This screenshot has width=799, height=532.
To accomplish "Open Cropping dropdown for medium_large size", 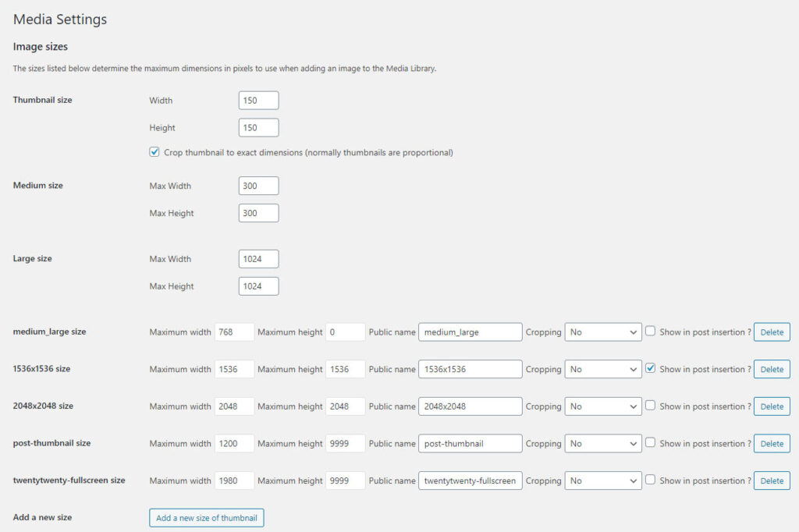I will tap(603, 332).
